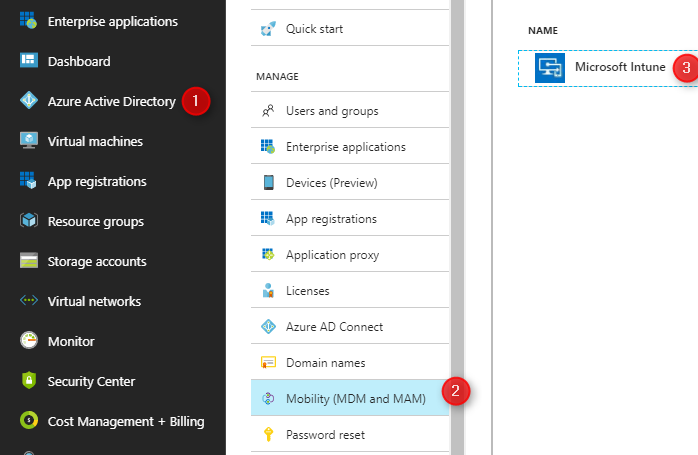Open Azure AD Connect menu item
Screen dimensions: 698x455
point(350,327)
